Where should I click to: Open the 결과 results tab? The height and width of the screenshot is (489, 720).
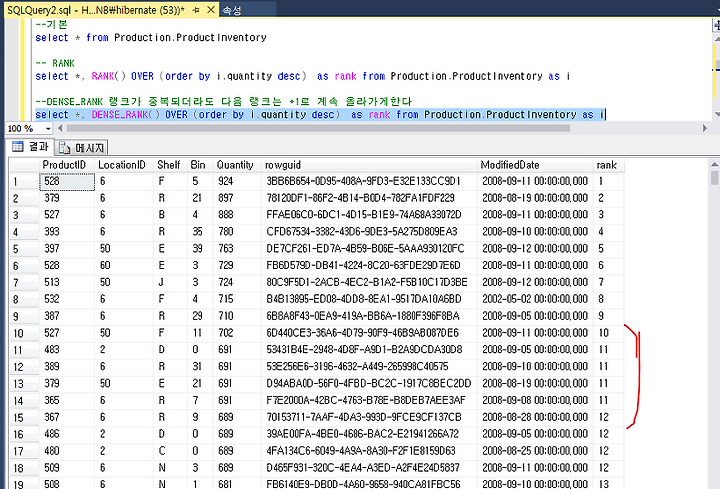[30, 146]
